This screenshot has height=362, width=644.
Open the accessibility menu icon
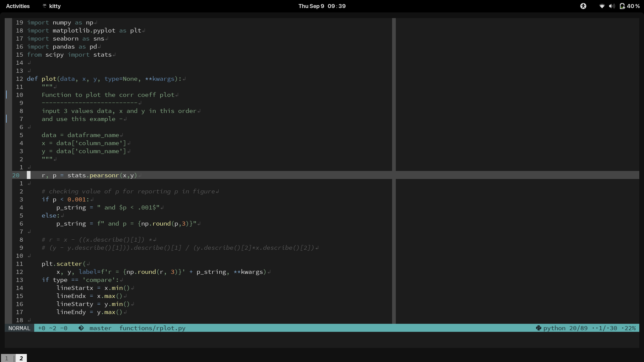pos(583,6)
